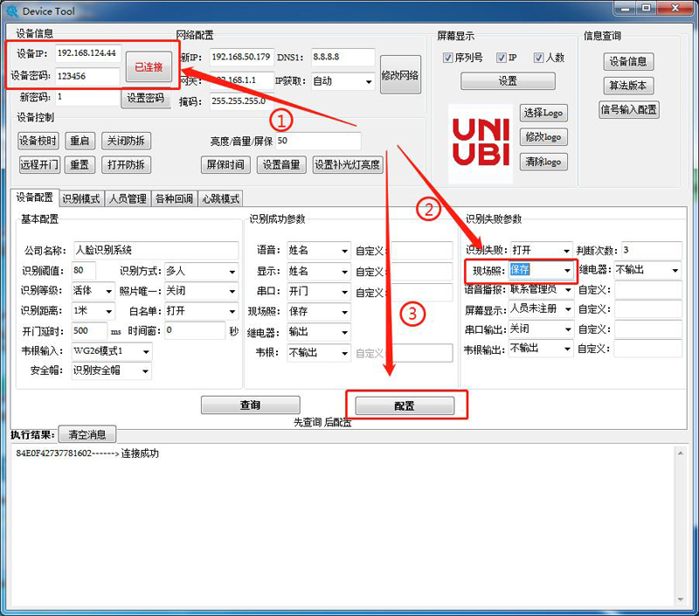Image resolution: width=699 pixels, height=616 pixels.
Task: Open the failure 现场照 dropdown
Action: (541, 270)
